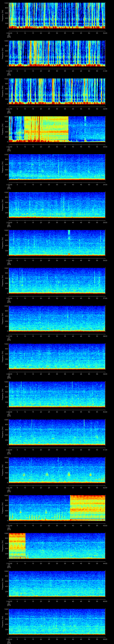
Task: Choose the '40:00' end time label
Action: (105, 412)
